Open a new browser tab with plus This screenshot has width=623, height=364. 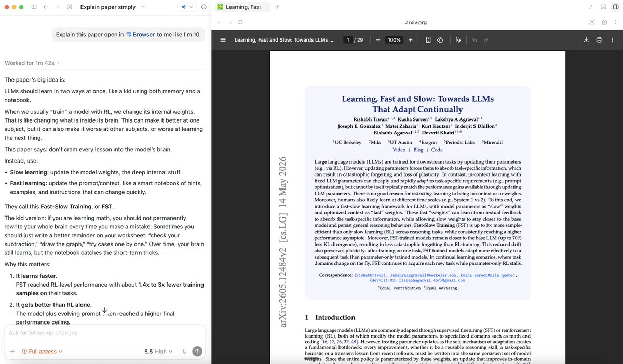277,7
